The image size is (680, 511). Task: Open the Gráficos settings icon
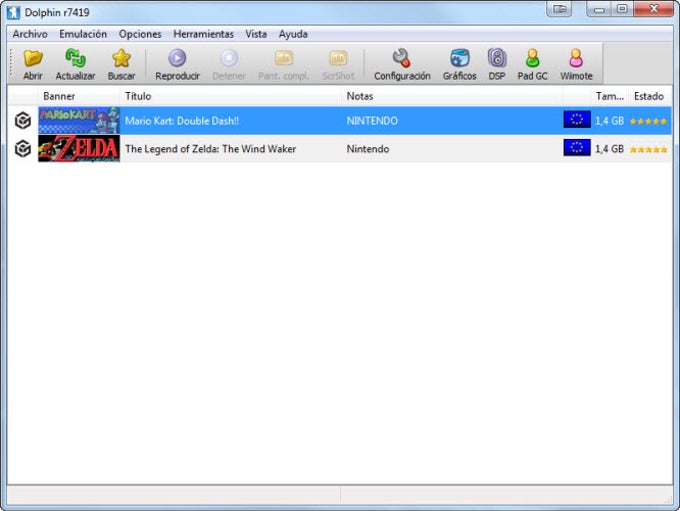pyautogui.click(x=460, y=58)
